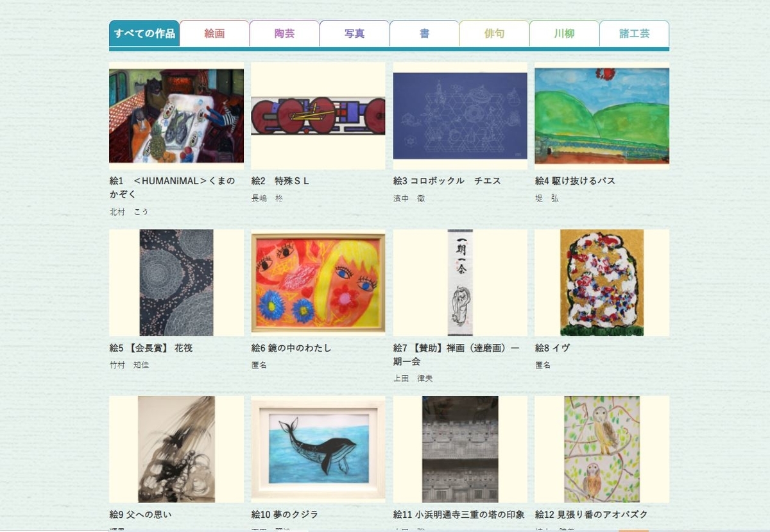Select the すべての作品 tab

pos(144,33)
